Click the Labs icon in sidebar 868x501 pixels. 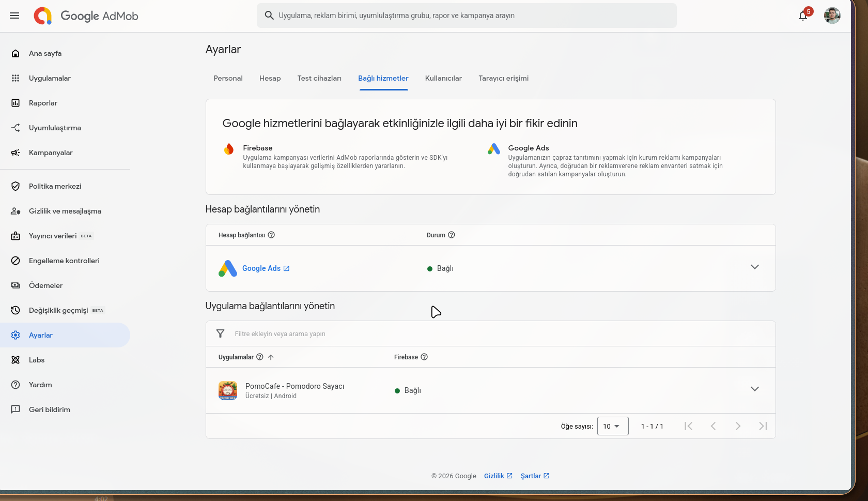pos(16,360)
